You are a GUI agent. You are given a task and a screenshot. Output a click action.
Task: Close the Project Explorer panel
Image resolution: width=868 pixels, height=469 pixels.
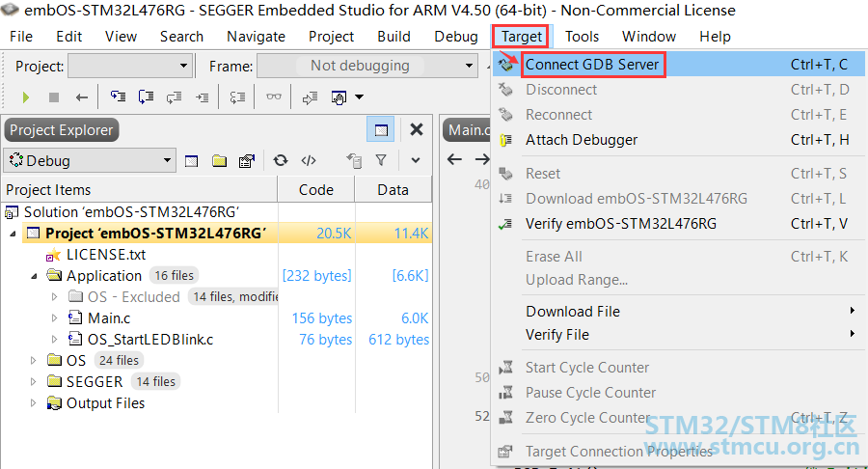tap(417, 129)
